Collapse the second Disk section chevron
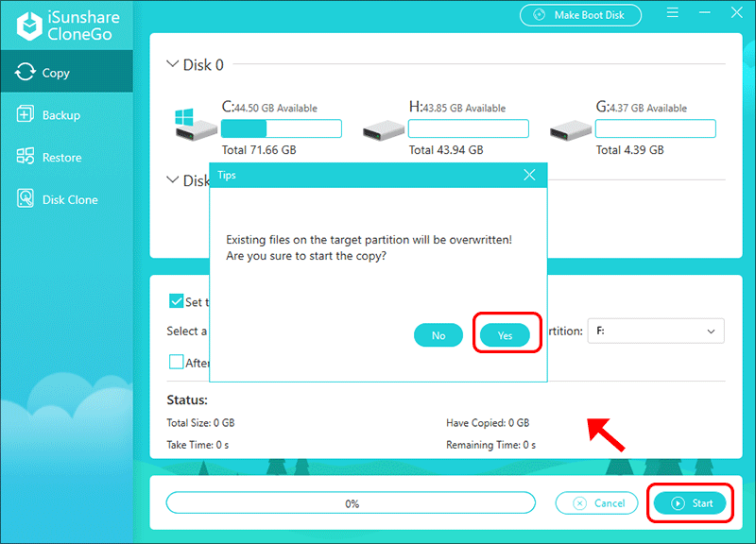This screenshot has height=544, width=756. (172, 179)
